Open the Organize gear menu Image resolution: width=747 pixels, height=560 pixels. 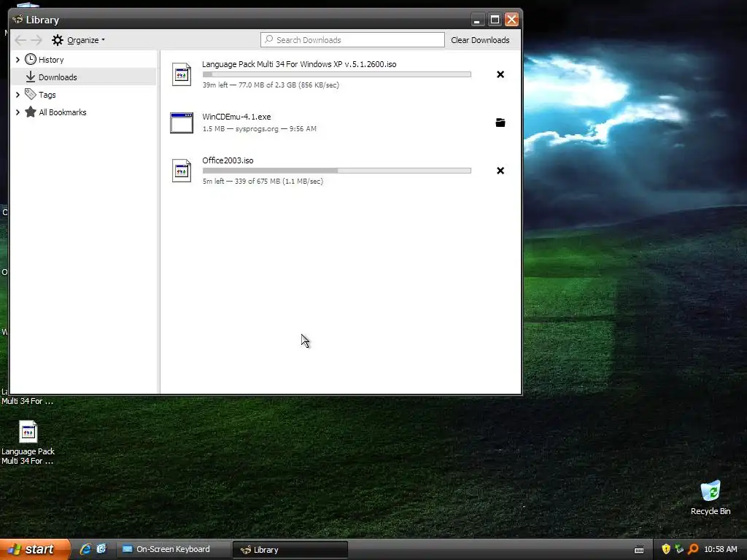point(78,40)
